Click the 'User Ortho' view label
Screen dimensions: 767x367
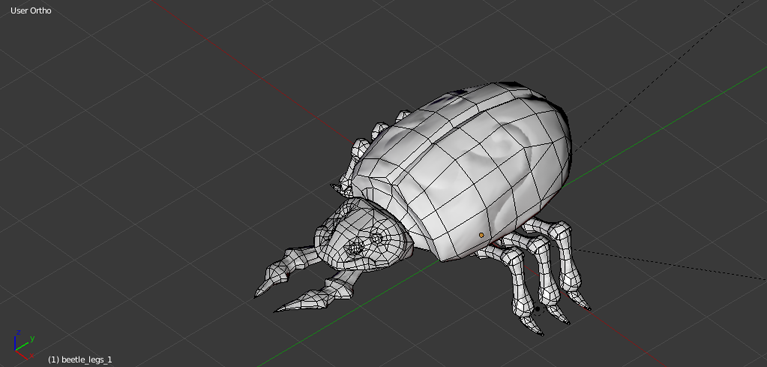31,11
